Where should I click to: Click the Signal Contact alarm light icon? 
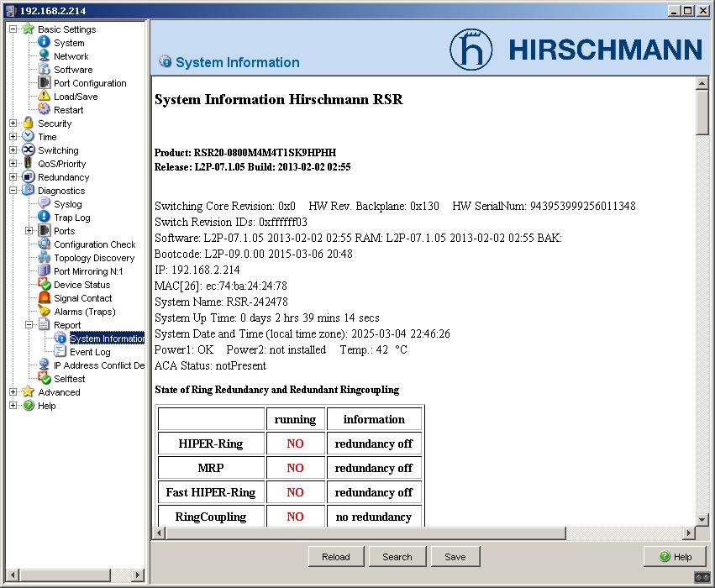click(45, 297)
